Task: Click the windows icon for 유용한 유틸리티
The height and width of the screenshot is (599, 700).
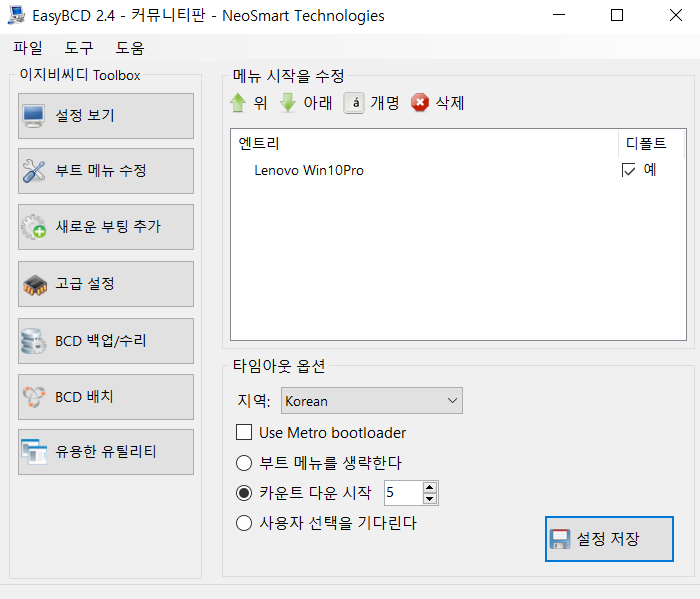Action: click(x=34, y=452)
